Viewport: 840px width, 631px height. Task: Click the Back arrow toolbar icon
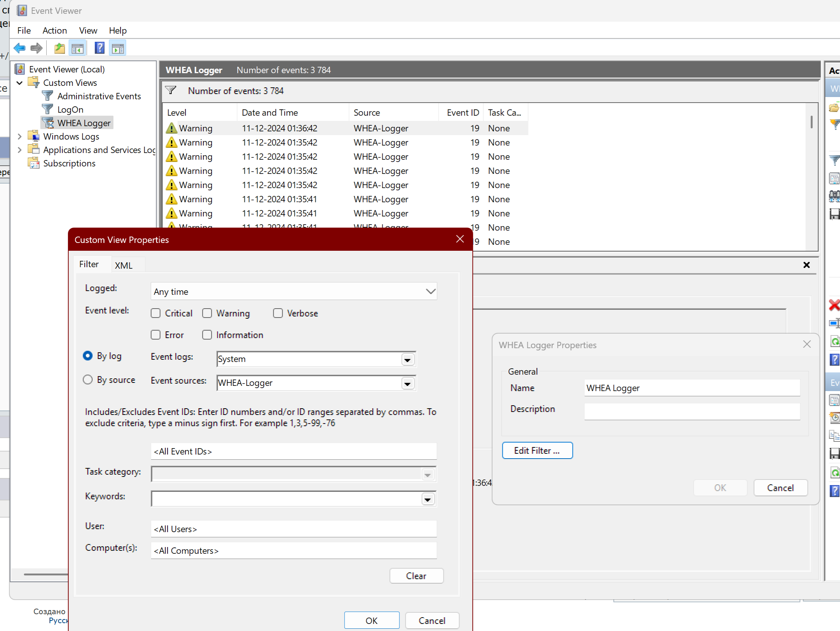coord(19,48)
